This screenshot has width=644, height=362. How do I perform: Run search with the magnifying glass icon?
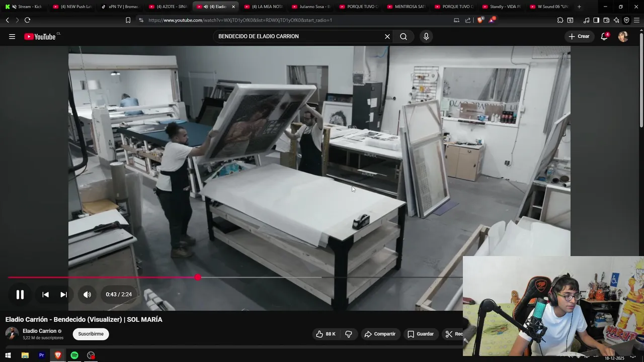404,36
